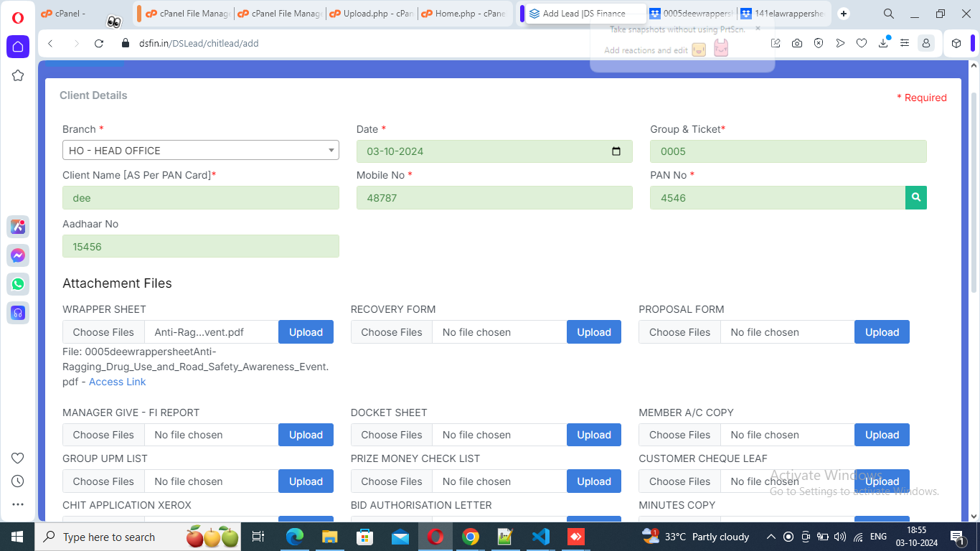Viewport: 980px width, 551px height.
Task: Click Choose Files for RECOVERY FORM
Action: coord(391,332)
